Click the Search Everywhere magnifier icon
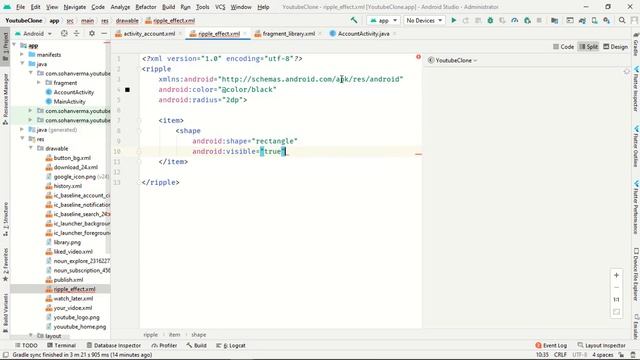The width and height of the screenshot is (640, 360). [x=622, y=20]
